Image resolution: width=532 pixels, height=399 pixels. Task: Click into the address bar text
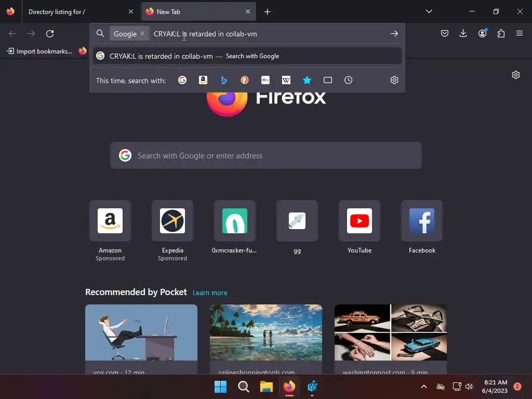[x=205, y=34]
